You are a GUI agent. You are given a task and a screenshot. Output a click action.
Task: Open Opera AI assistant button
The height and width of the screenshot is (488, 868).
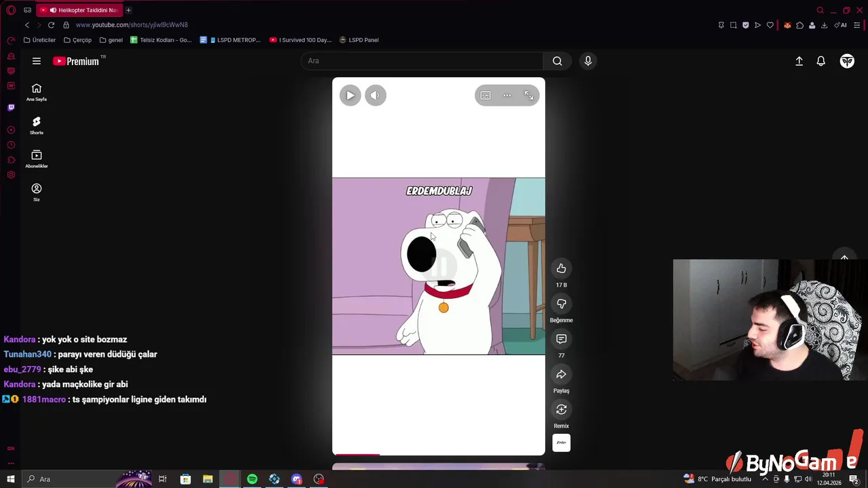[x=841, y=25]
